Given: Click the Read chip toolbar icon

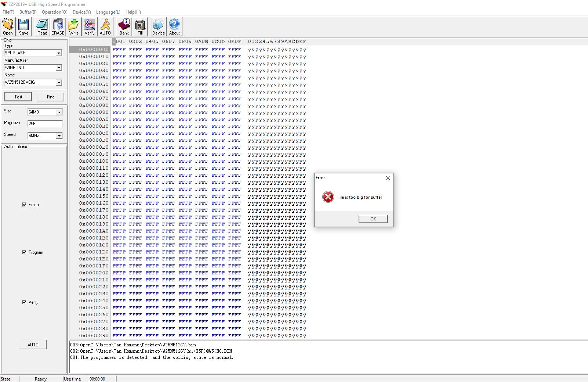Looking at the screenshot, I should click(42, 27).
